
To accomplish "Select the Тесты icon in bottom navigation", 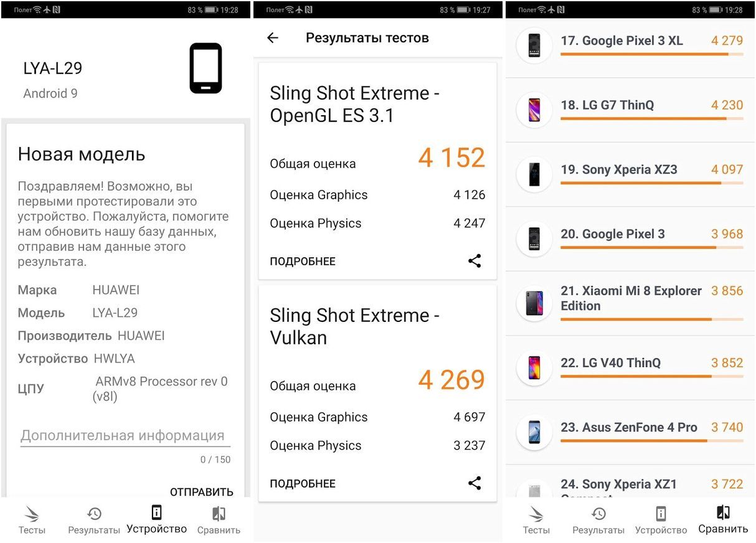I will coord(32,519).
